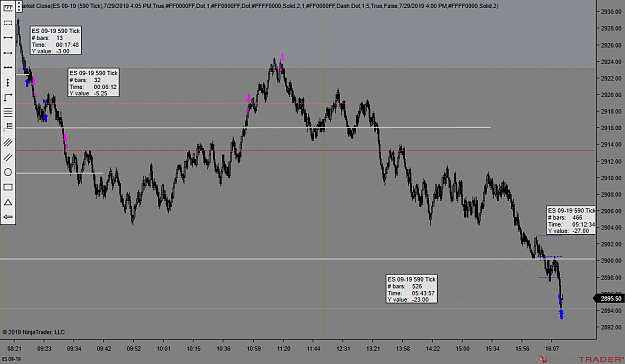Select the Ellipse drawing tool
The image size is (625, 364).
8,172
